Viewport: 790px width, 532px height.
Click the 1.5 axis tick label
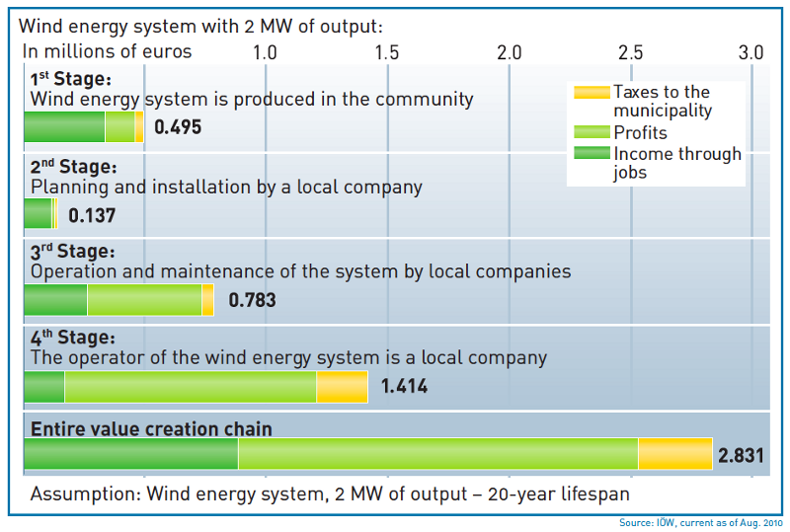(387, 51)
